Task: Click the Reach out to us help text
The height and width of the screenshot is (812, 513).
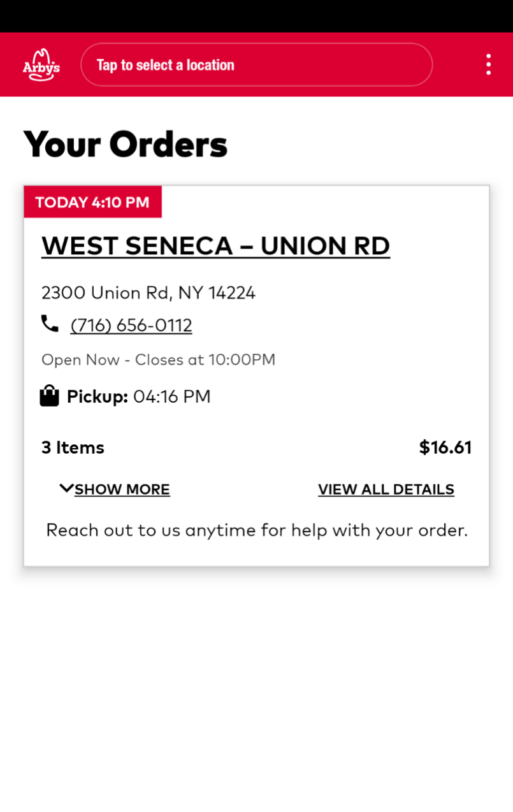Action: [x=257, y=530]
